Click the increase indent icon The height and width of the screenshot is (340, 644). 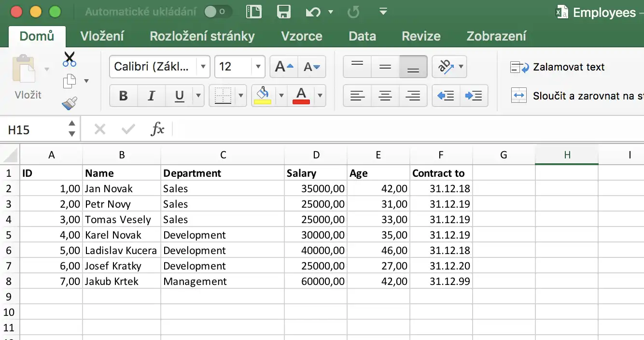(x=474, y=96)
